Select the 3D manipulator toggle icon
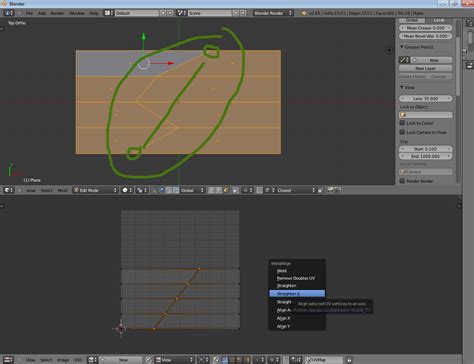474x364 pixels. (x=161, y=190)
